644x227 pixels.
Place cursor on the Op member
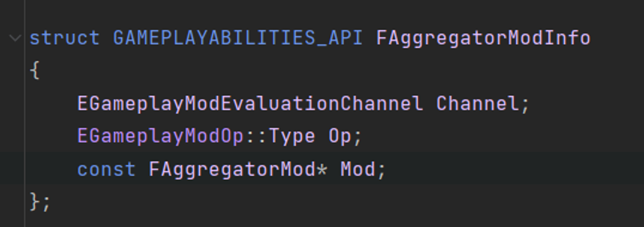[340, 136]
